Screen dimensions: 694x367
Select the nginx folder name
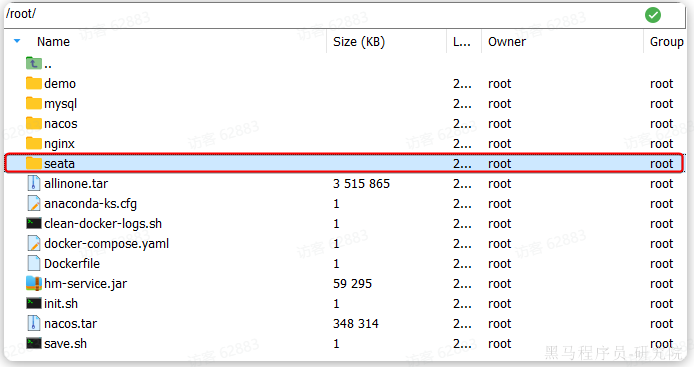[x=59, y=144]
